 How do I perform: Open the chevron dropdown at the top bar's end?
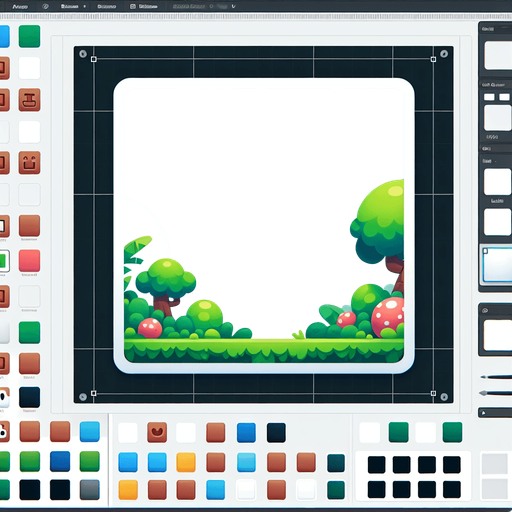pos(233,6)
